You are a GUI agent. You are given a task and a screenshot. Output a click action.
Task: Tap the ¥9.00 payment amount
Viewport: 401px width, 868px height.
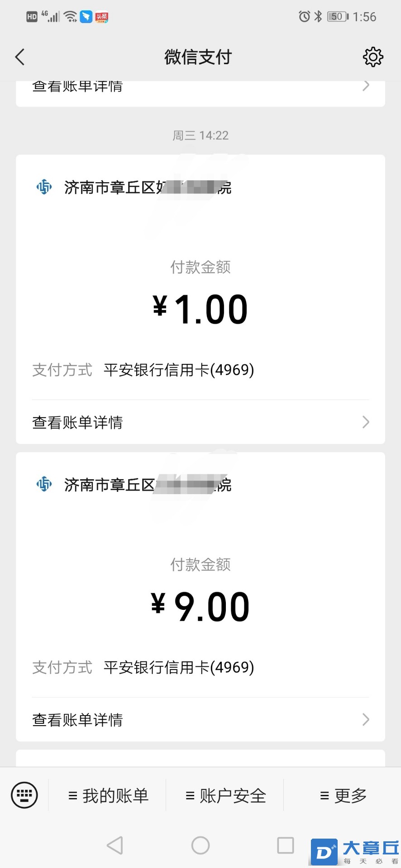pyautogui.click(x=200, y=607)
